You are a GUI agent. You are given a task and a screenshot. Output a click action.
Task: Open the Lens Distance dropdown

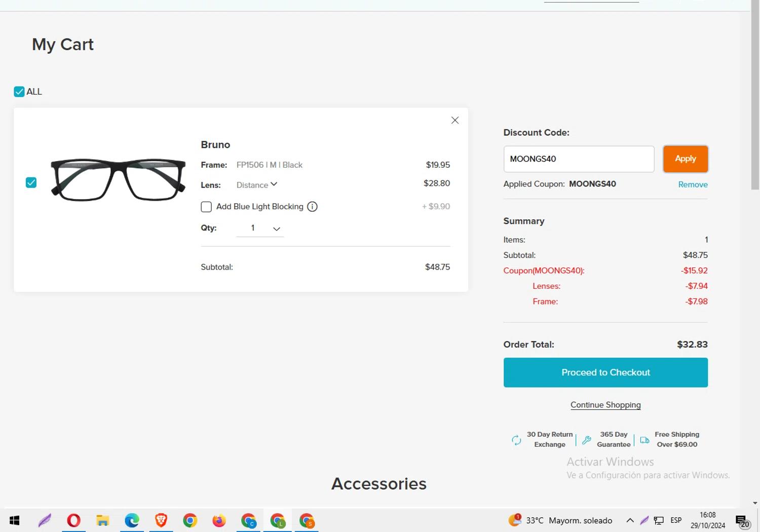point(257,185)
